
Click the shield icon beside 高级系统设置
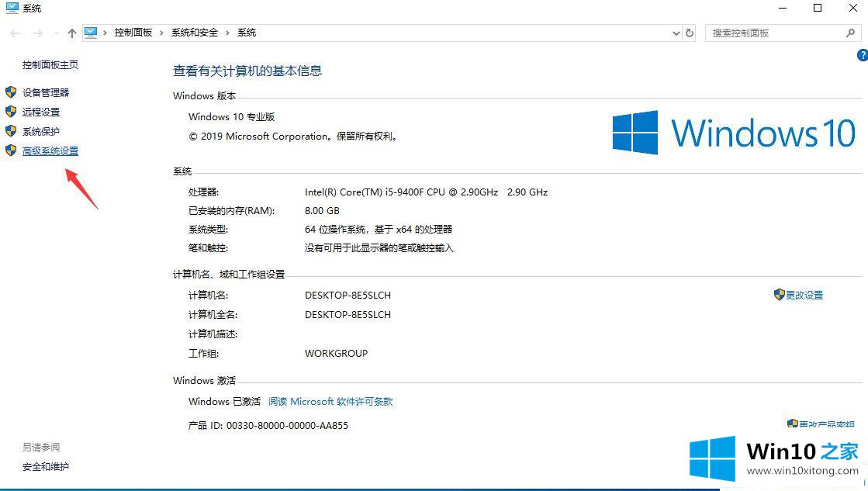point(11,150)
